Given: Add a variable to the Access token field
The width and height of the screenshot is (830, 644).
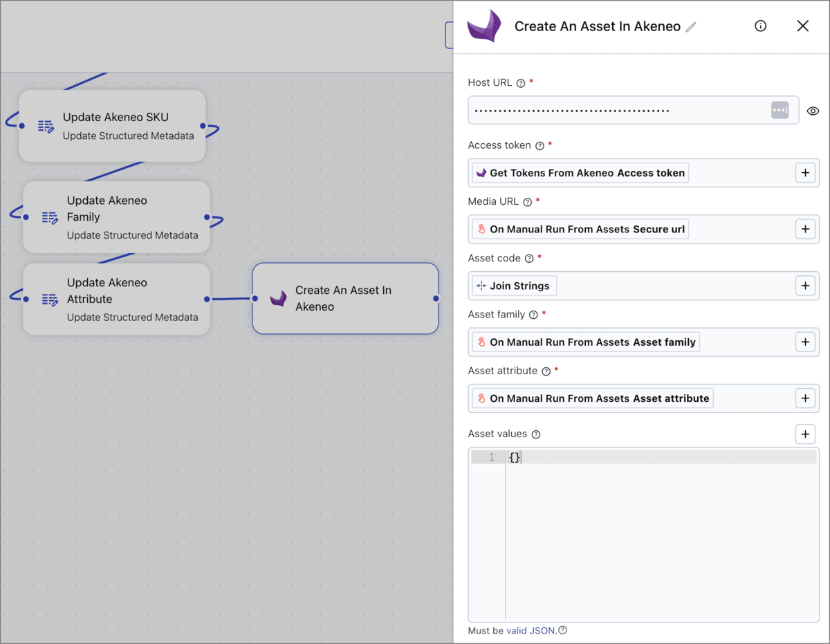Looking at the screenshot, I should [x=804, y=172].
